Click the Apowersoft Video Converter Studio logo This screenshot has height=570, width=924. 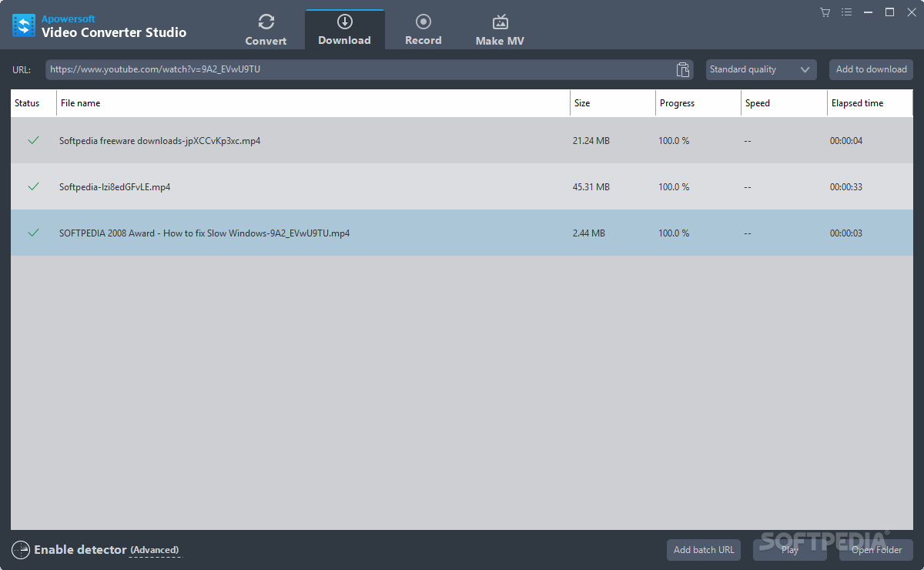[24, 26]
